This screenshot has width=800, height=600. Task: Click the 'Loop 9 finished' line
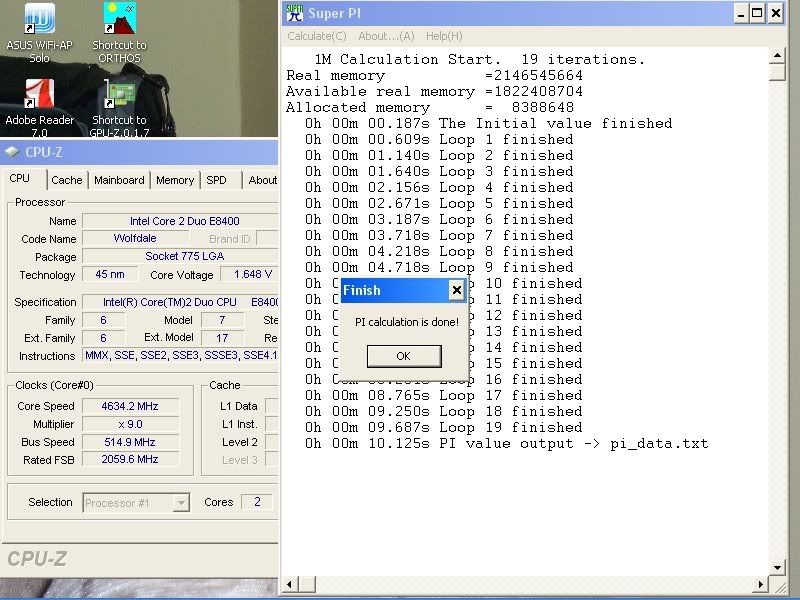click(439, 267)
